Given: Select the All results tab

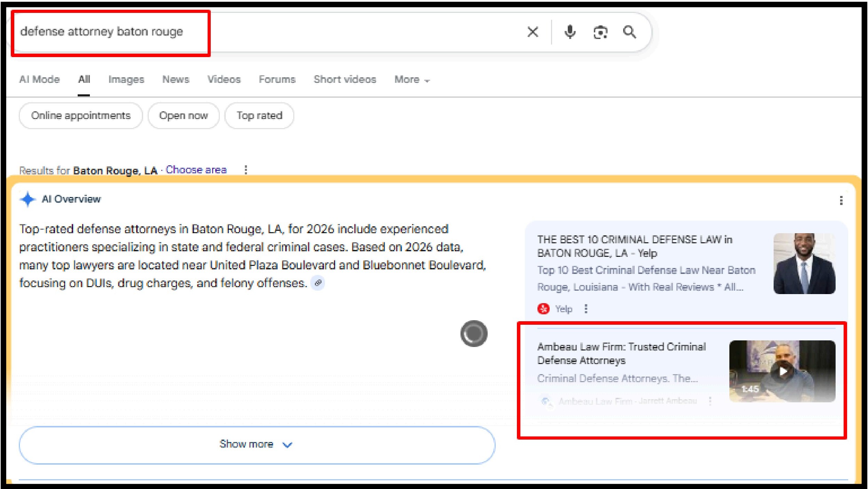Looking at the screenshot, I should point(84,79).
